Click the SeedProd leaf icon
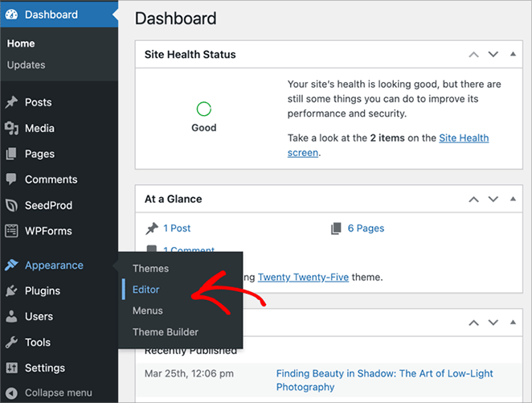Viewport: 532px width, 403px height. [x=11, y=205]
